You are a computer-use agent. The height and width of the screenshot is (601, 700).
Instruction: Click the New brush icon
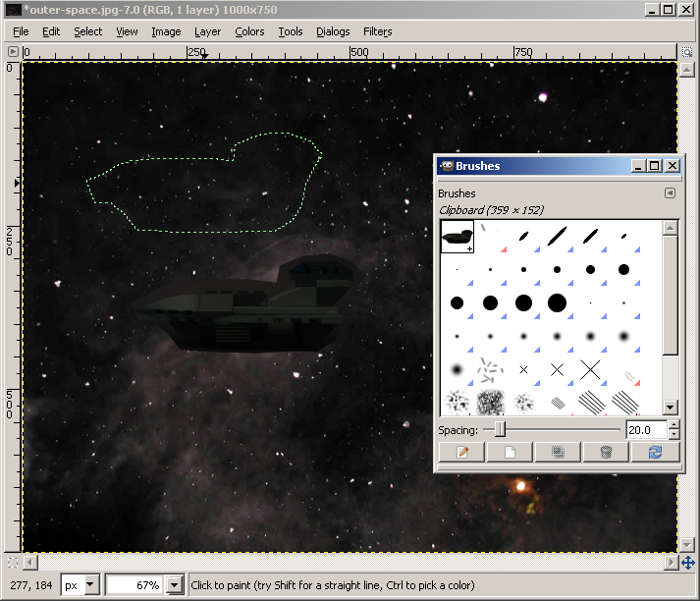[x=510, y=453]
